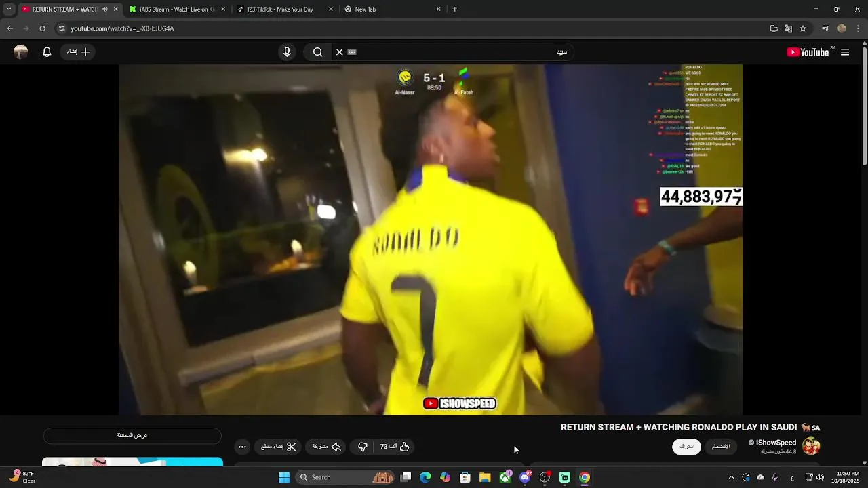This screenshot has height=488, width=868.
Task: Bookmark this page with the star icon
Action: [x=803, y=28]
